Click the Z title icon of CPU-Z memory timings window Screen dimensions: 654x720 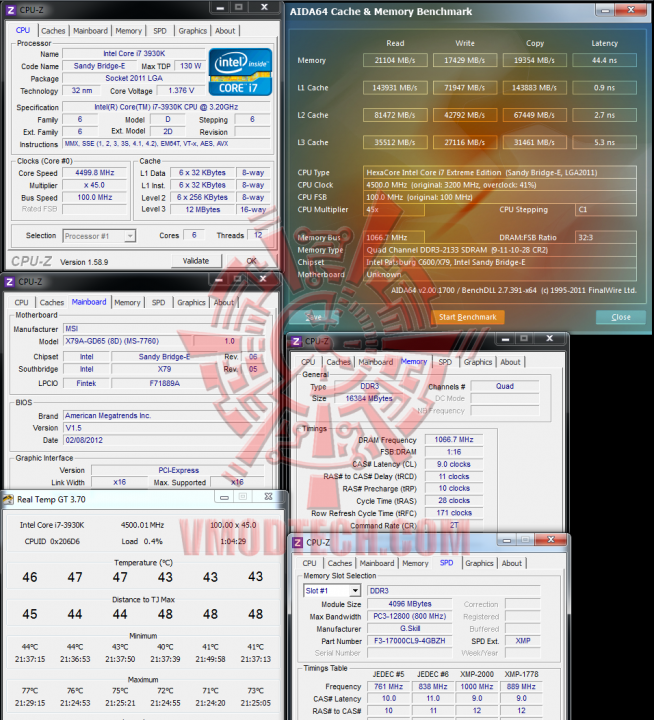click(296, 341)
